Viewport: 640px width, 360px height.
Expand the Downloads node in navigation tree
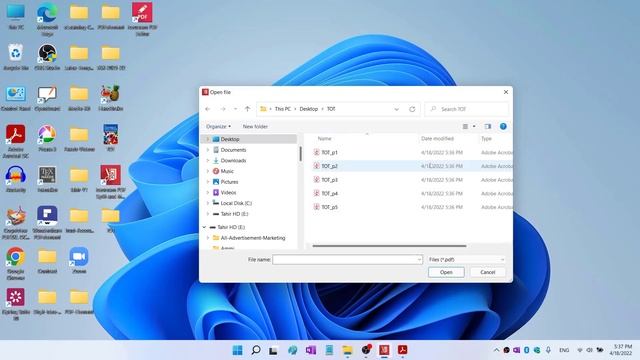point(207,160)
